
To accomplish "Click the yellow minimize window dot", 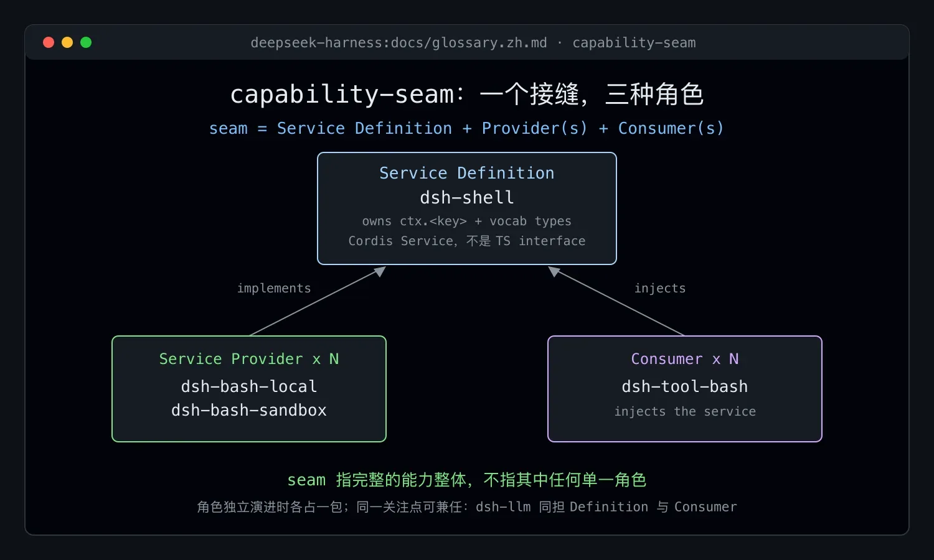I will [x=67, y=42].
